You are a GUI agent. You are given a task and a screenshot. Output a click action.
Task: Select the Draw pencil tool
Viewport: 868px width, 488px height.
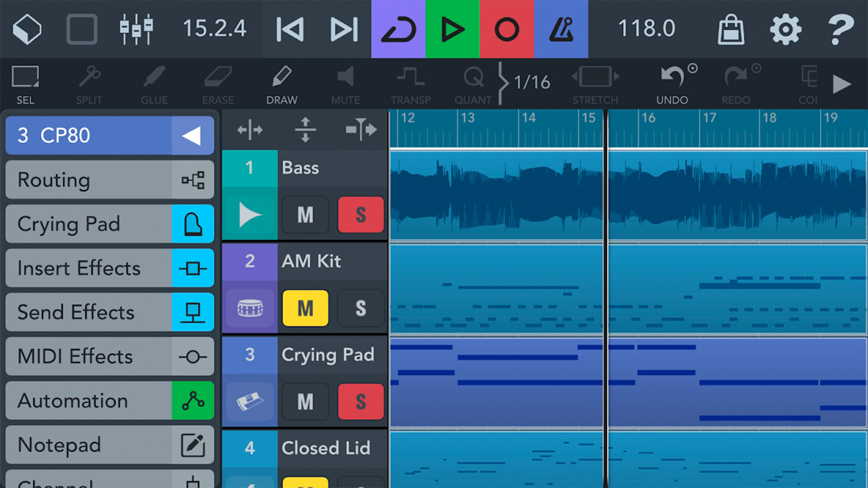[282, 84]
